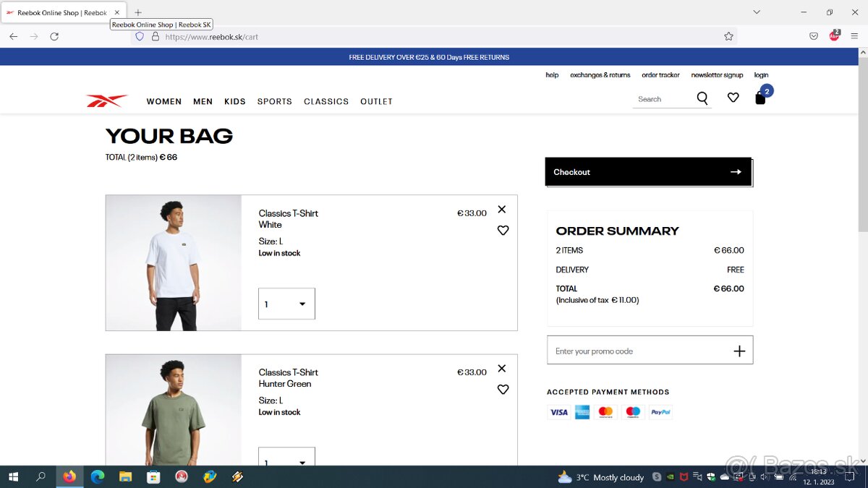Open Hunter Green T-Shirt product image
Viewport: 868px width, 488px height.
pos(174,410)
